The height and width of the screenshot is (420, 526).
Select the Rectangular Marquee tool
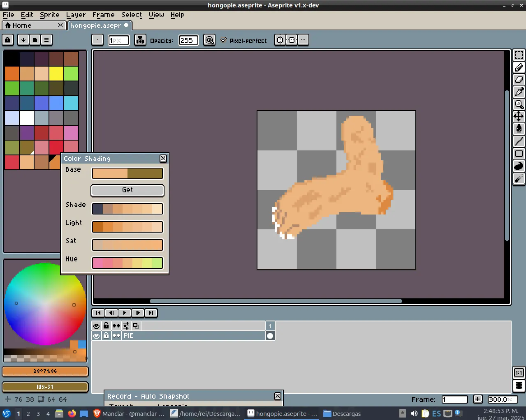coord(519,55)
